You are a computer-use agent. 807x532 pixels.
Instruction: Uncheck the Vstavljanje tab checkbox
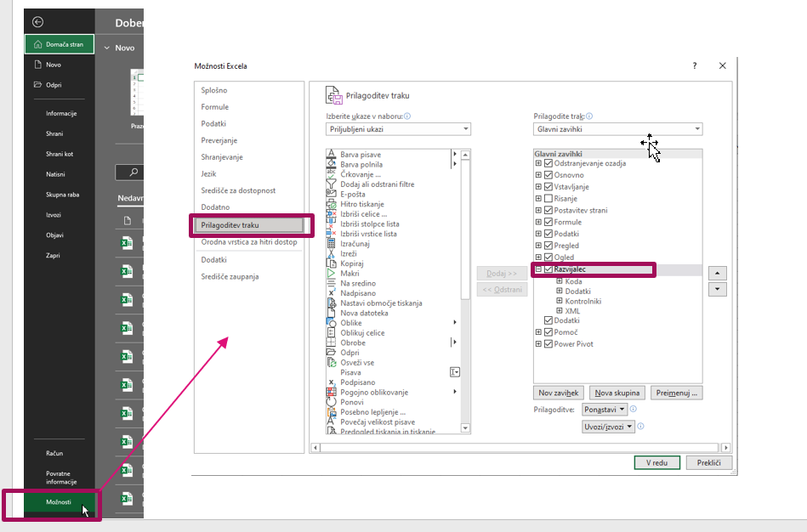pyautogui.click(x=548, y=187)
